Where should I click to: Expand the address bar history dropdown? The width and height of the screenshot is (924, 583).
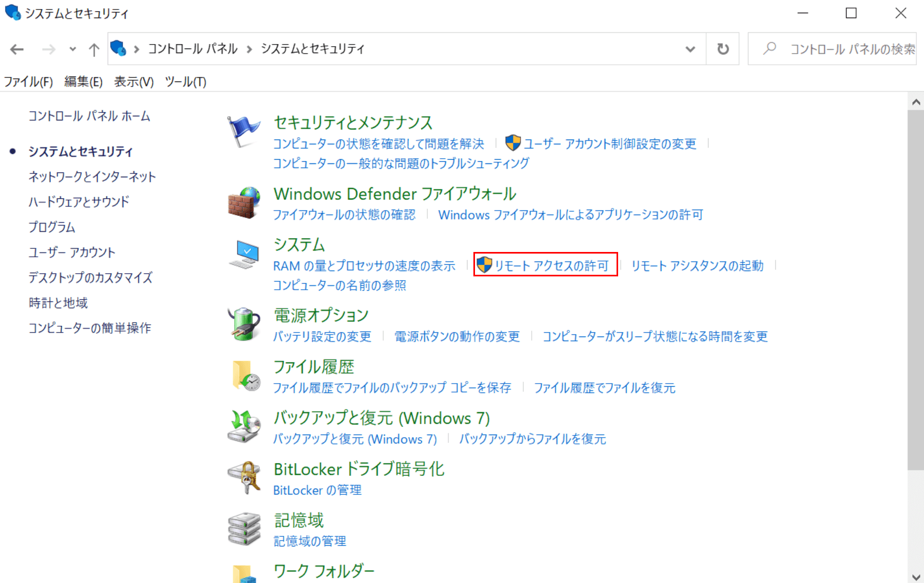click(x=690, y=49)
